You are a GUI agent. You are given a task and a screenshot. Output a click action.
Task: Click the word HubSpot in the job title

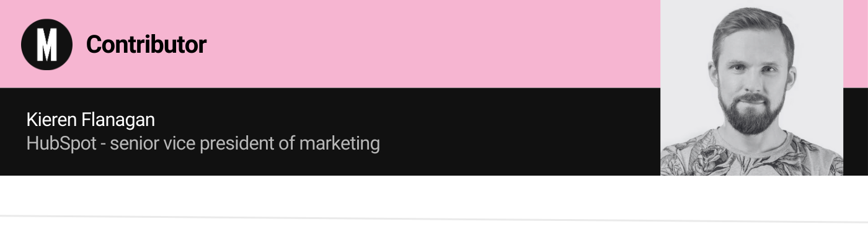[61, 144]
